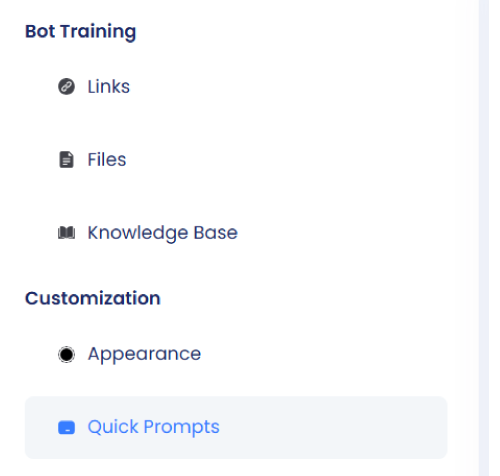Click the document icon next to Files
The height and width of the screenshot is (476, 500).
(66, 159)
